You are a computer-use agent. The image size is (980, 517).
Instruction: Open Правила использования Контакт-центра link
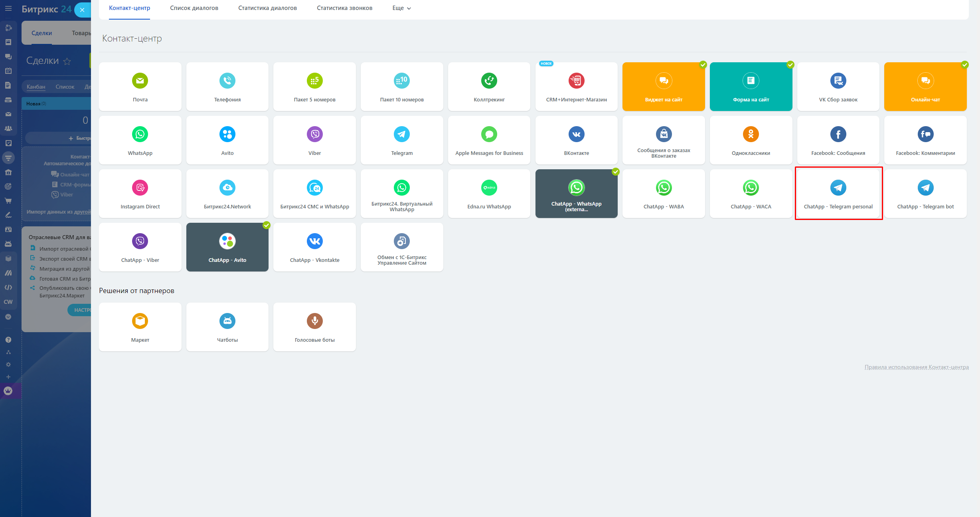pos(916,367)
